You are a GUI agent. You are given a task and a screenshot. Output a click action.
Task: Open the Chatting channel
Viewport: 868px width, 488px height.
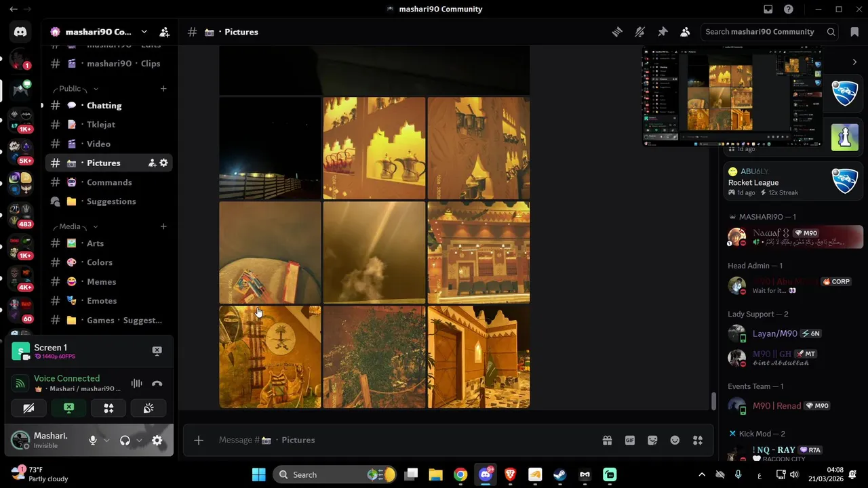108,105
